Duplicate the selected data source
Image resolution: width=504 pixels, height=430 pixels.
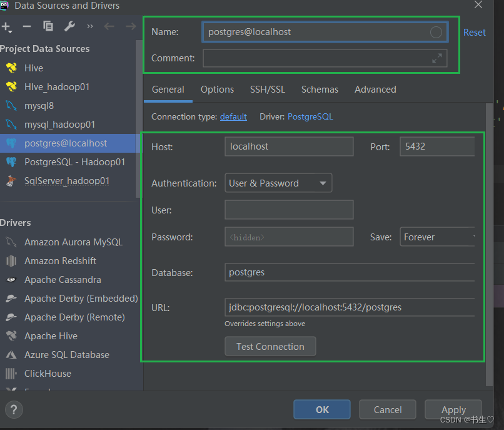click(x=48, y=26)
